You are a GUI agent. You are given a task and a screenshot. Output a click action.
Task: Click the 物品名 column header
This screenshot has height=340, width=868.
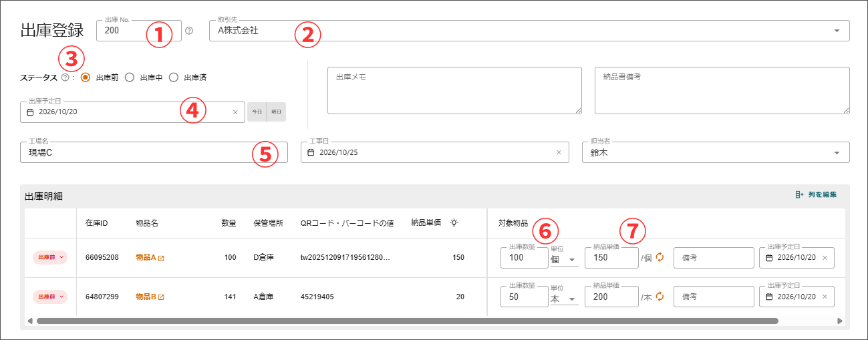(x=147, y=223)
